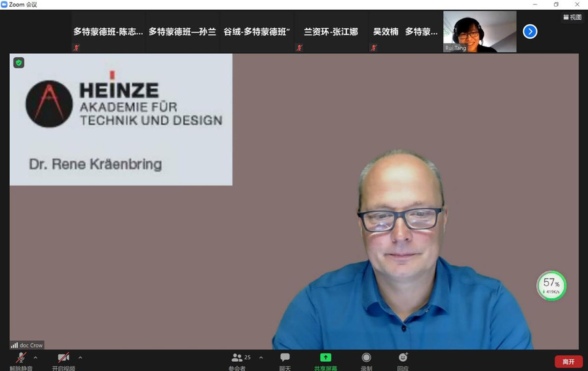Open the view layout menu
Screen dimensions: 588x371
(572, 17)
